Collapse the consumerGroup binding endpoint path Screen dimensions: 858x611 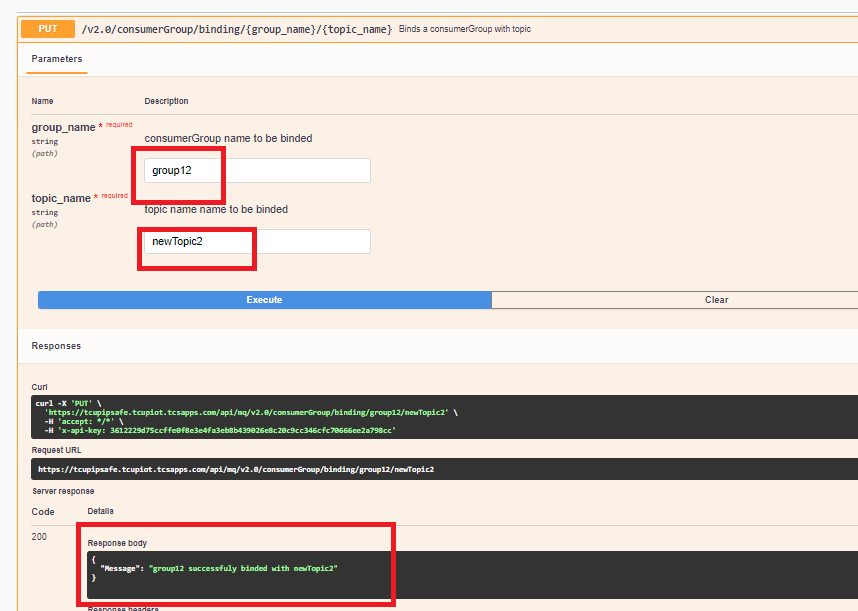236,29
